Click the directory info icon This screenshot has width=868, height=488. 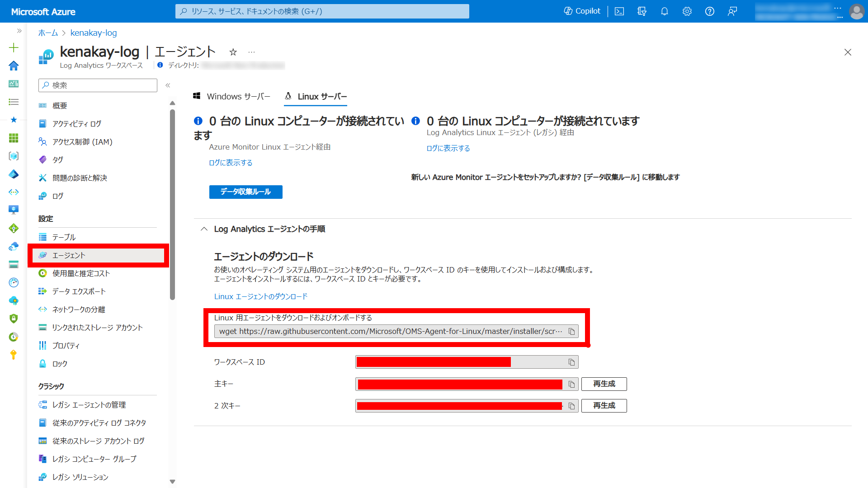coord(160,65)
